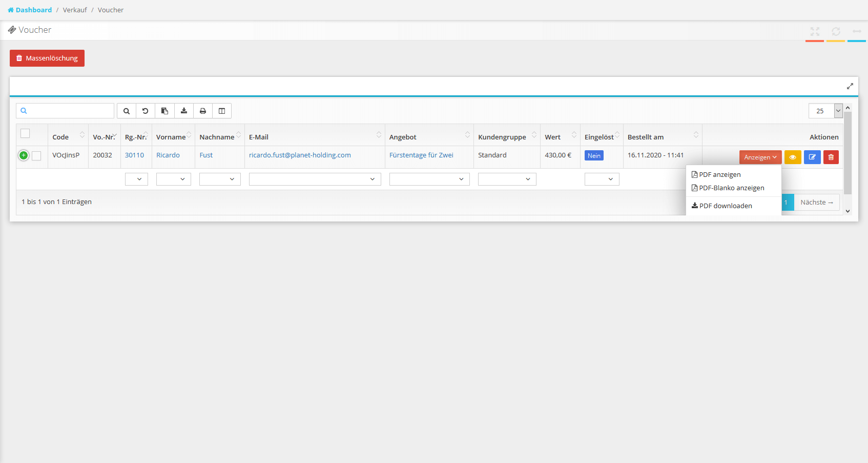Click into the table search input field

tap(70, 111)
